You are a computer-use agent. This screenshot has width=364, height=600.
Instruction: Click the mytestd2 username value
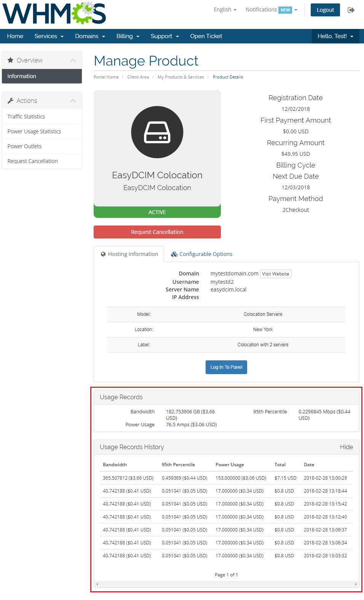pos(222,282)
